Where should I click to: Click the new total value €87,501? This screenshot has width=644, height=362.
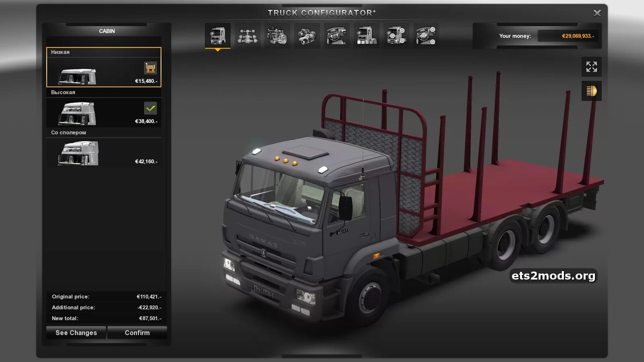point(150,319)
